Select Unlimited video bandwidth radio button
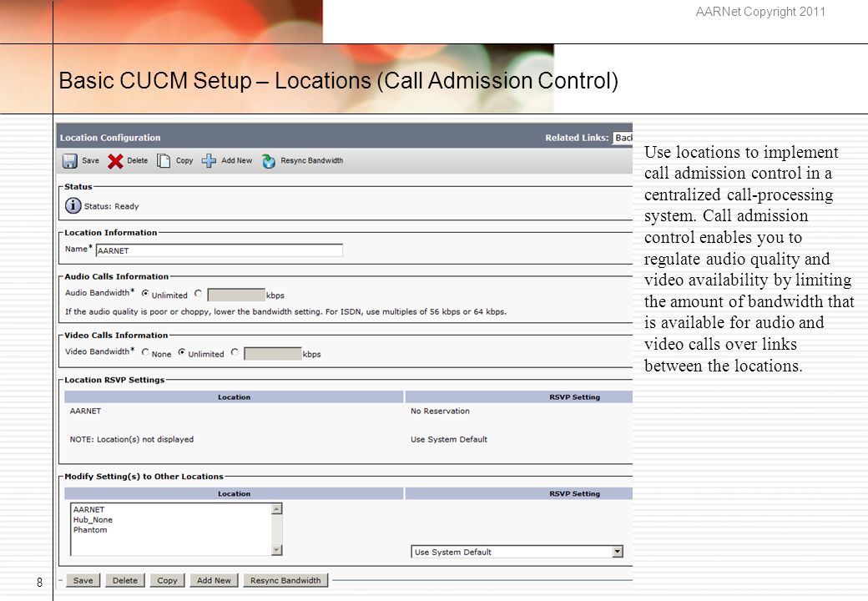The width and height of the screenshot is (868, 601). 182,352
